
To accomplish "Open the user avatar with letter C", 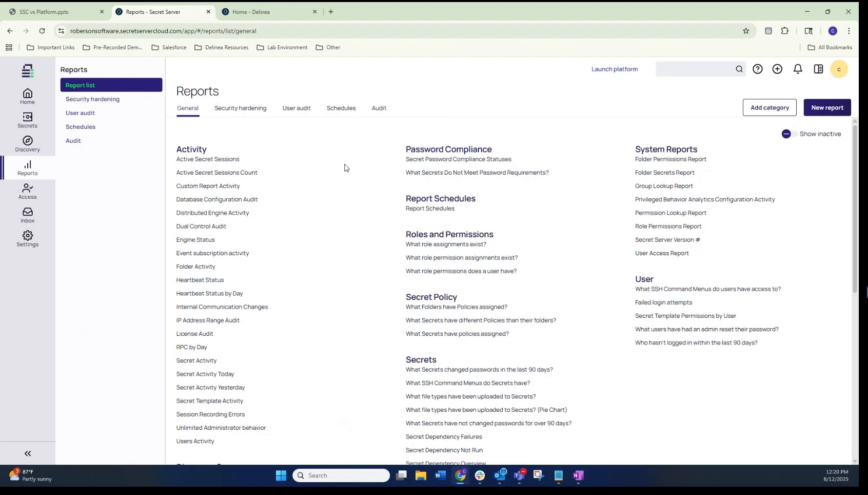I will [839, 69].
